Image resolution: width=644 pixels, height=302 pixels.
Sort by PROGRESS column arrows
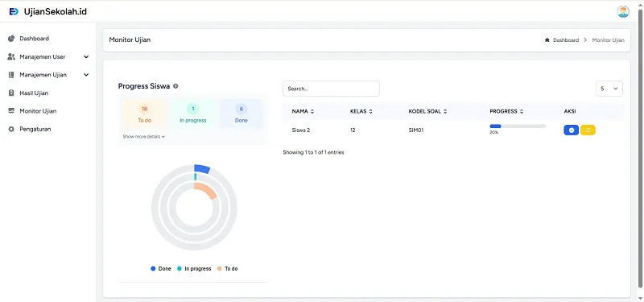click(521, 111)
